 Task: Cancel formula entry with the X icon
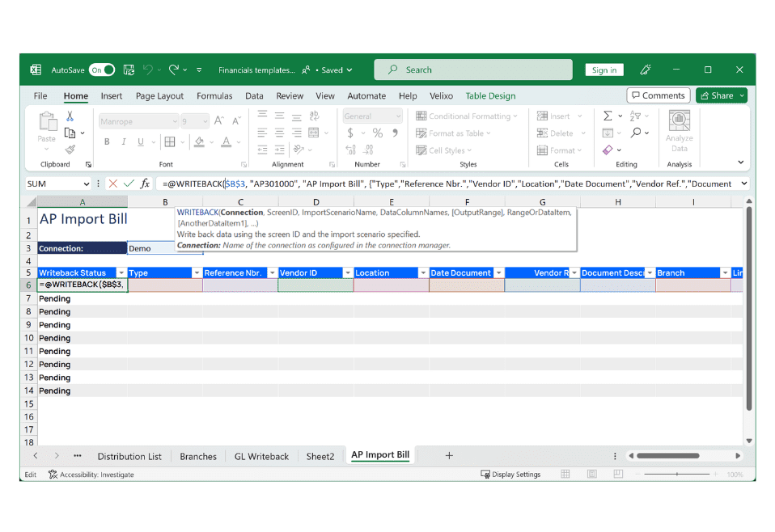(112, 184)
